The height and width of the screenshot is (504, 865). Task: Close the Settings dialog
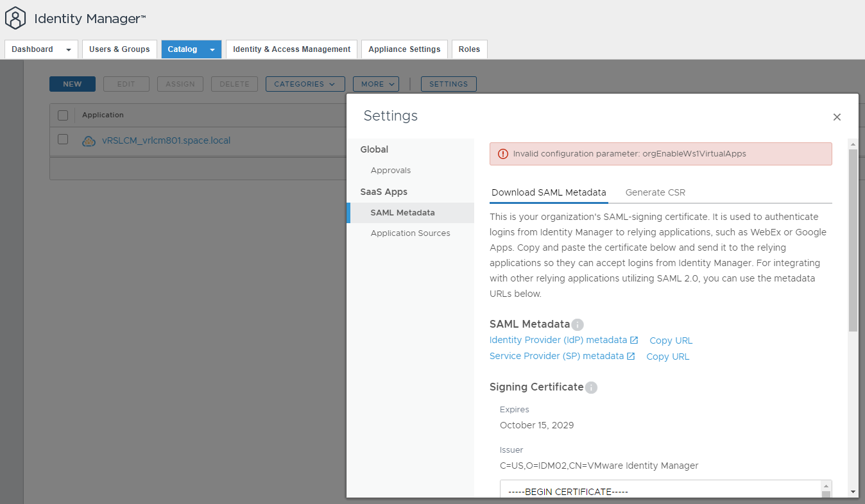[837, 117]
